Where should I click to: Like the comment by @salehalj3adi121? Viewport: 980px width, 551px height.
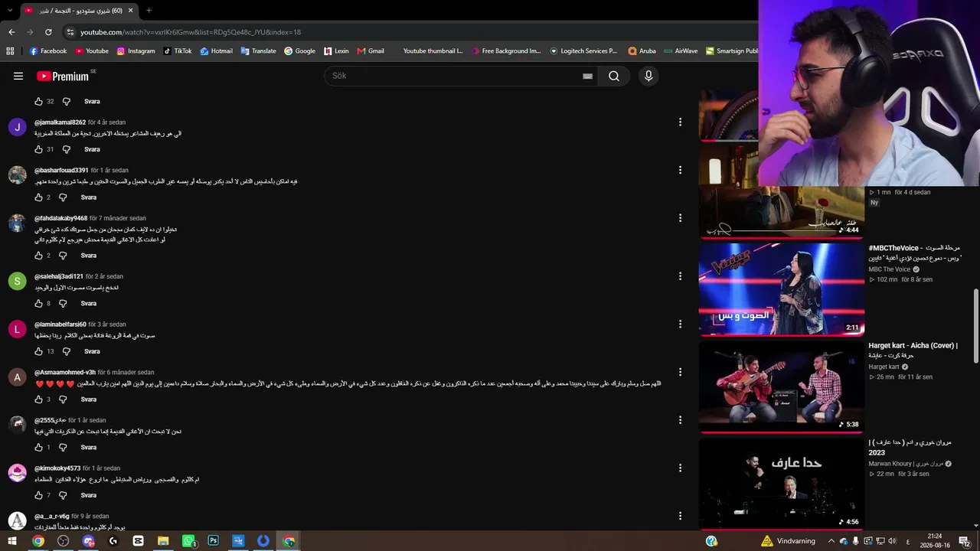coord(38,304)
